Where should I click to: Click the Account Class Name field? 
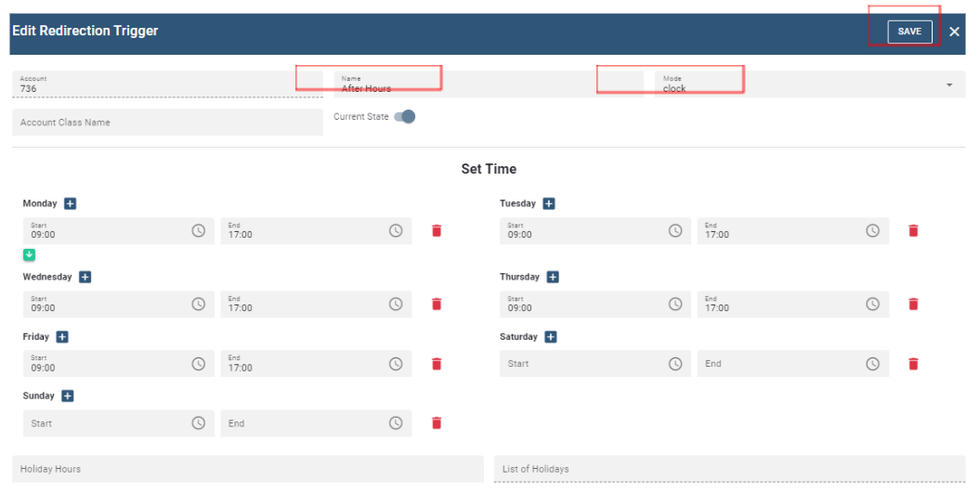[167, 123]
